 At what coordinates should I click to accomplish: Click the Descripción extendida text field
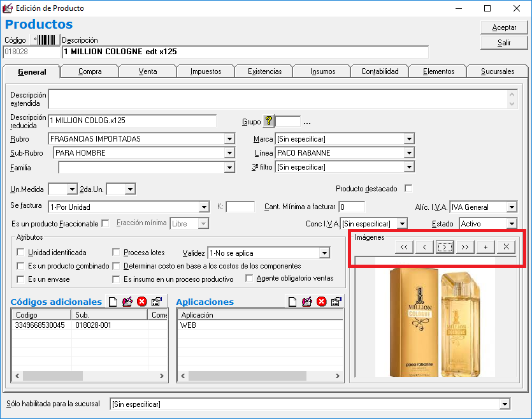(x=277, y=99)
